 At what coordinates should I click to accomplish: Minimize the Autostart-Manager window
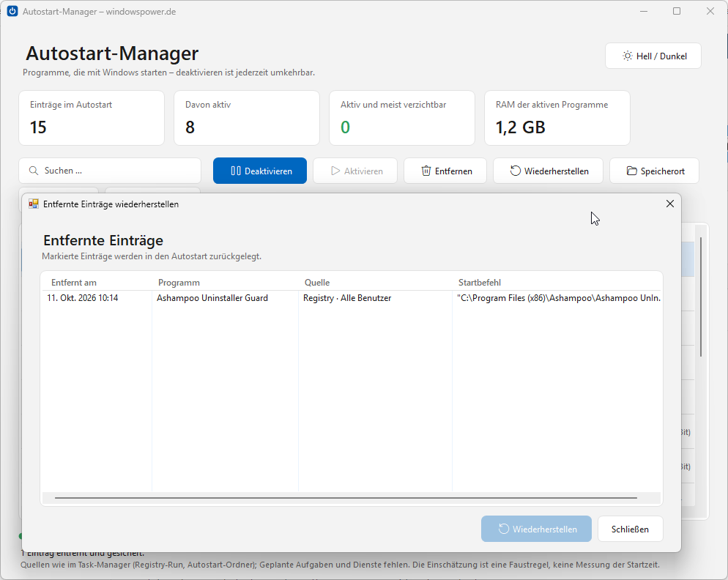pos(644,11)
